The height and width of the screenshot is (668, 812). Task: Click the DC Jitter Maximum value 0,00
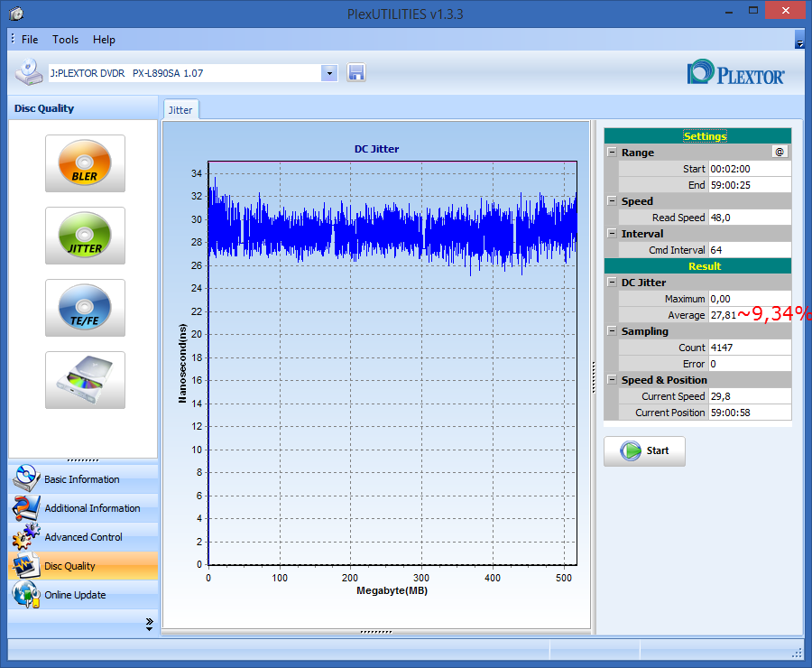pos(750,299)
